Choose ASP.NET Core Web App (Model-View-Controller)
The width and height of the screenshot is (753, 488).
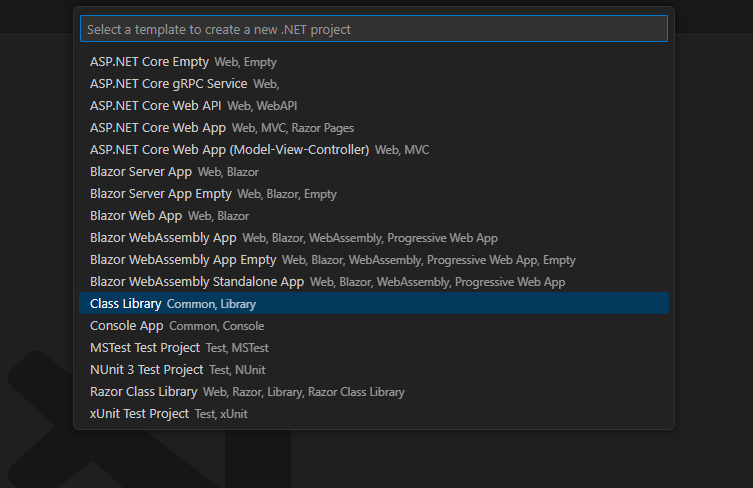click(374, 149)
